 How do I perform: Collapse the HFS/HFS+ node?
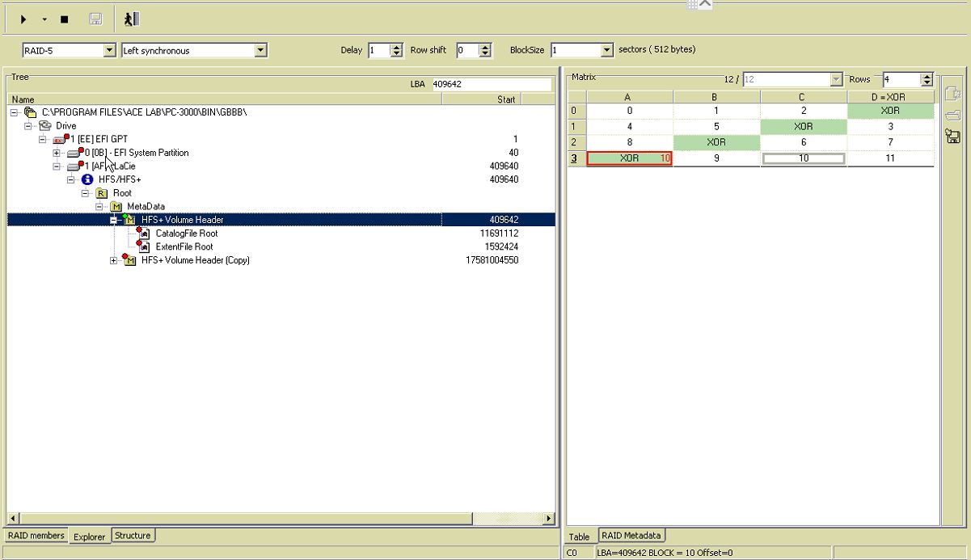click(70, 179)
